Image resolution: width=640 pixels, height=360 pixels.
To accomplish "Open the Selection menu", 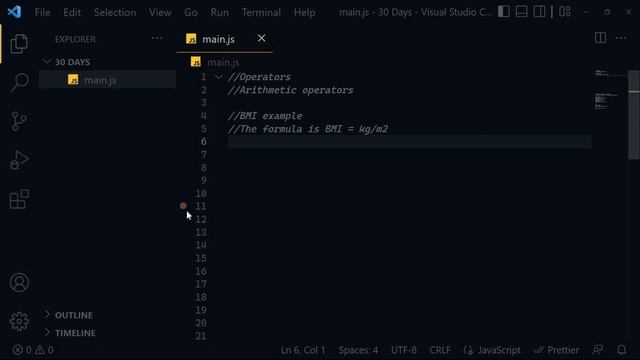I will tap(115, 12).
